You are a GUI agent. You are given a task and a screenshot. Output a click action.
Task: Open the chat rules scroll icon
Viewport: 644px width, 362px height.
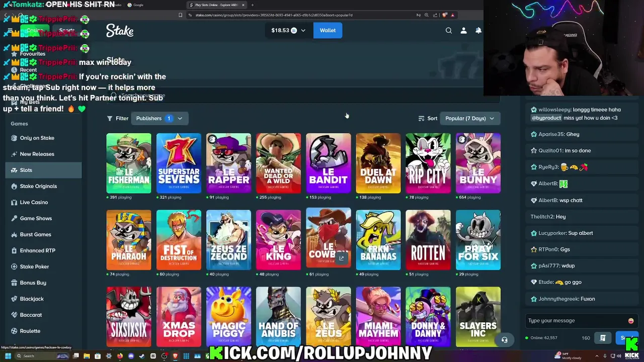pos(603,338)
